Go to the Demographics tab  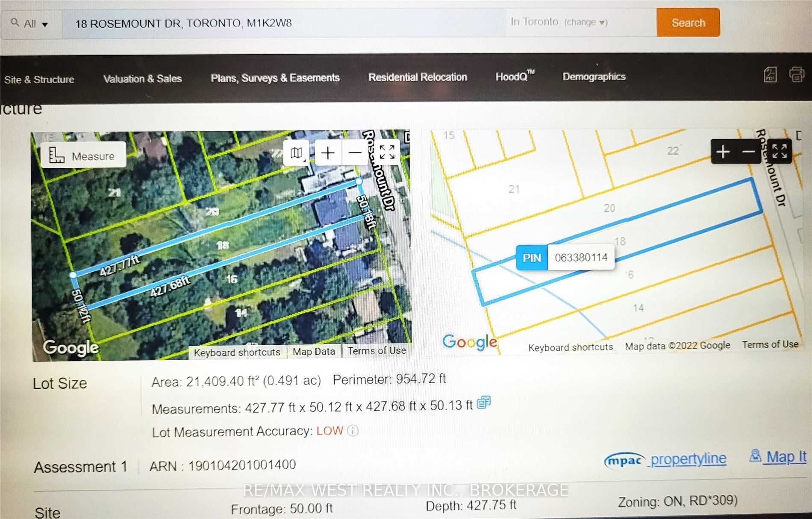[x=594, y=76]
